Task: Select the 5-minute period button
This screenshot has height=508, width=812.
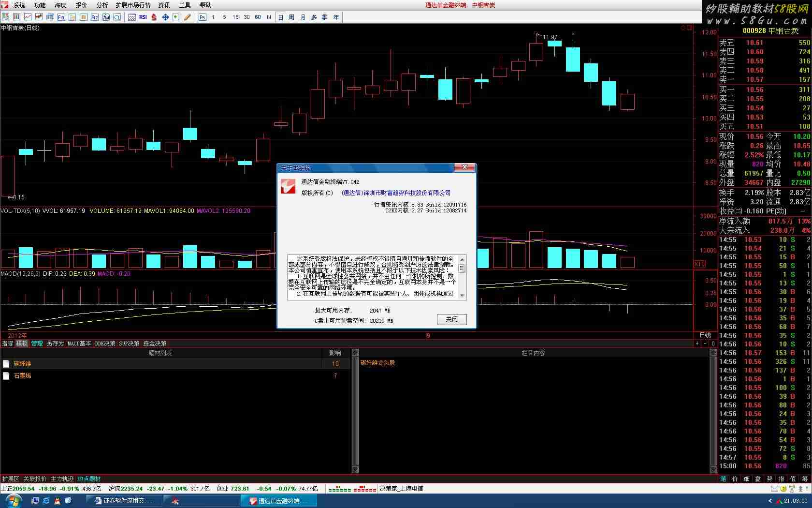Action: [x=224, y=17]
